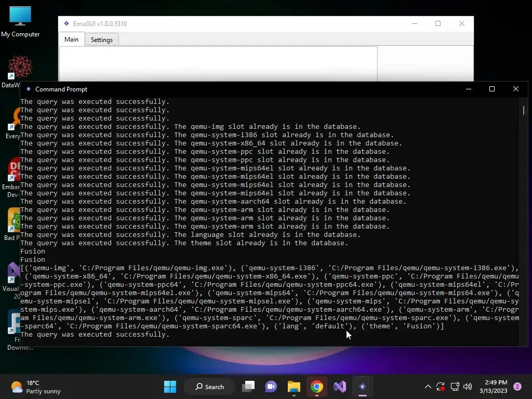Viewport: 532px width, 399px height.
Task: Open Task View from the taskbar
Action: point(248,387)
